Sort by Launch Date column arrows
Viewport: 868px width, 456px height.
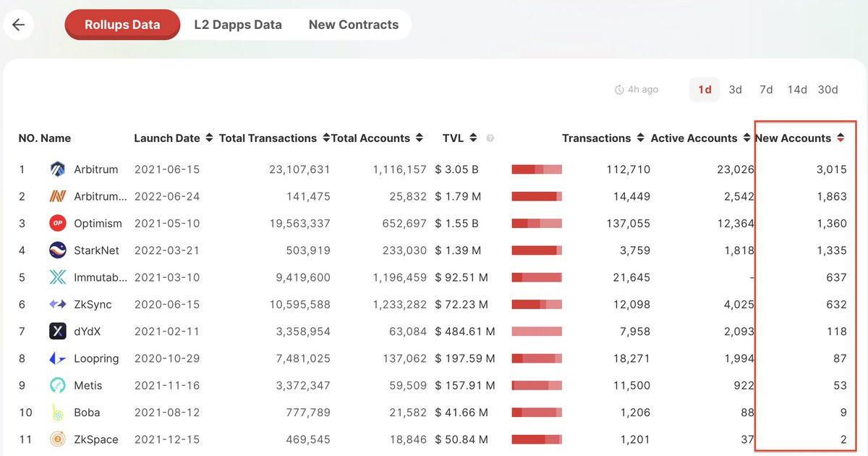(209, 138)
